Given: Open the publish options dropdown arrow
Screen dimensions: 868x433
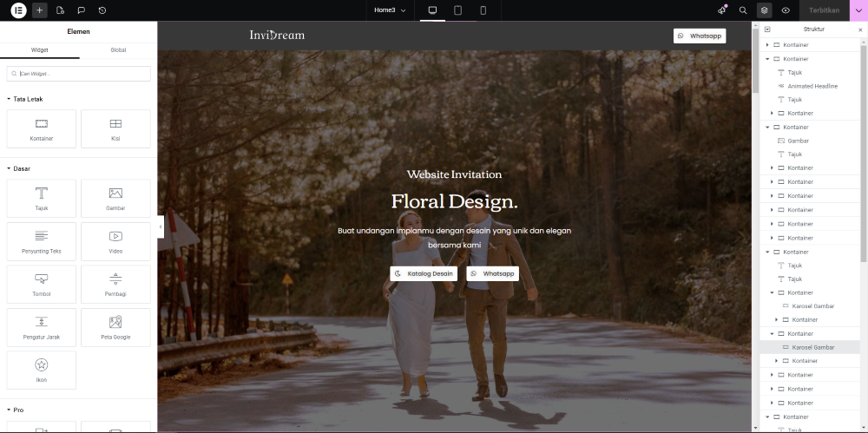Looking at the screenshot, I should (859, 10).
